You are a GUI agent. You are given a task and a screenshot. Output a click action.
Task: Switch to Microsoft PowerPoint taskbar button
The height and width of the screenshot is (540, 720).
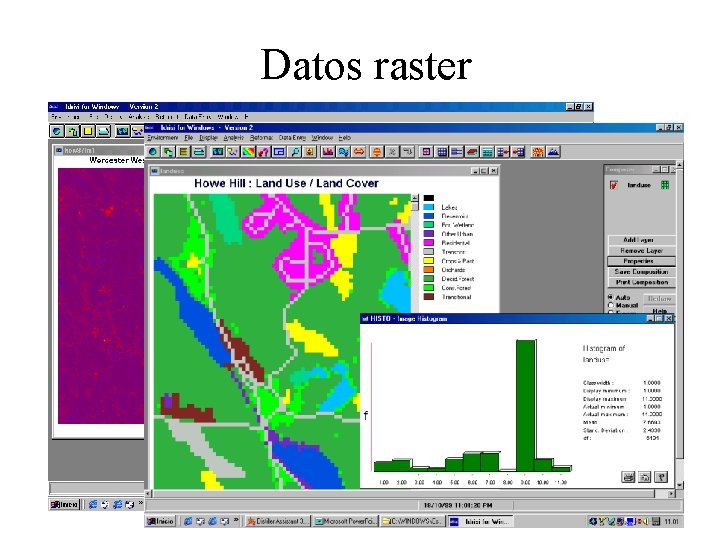[345, 521]
